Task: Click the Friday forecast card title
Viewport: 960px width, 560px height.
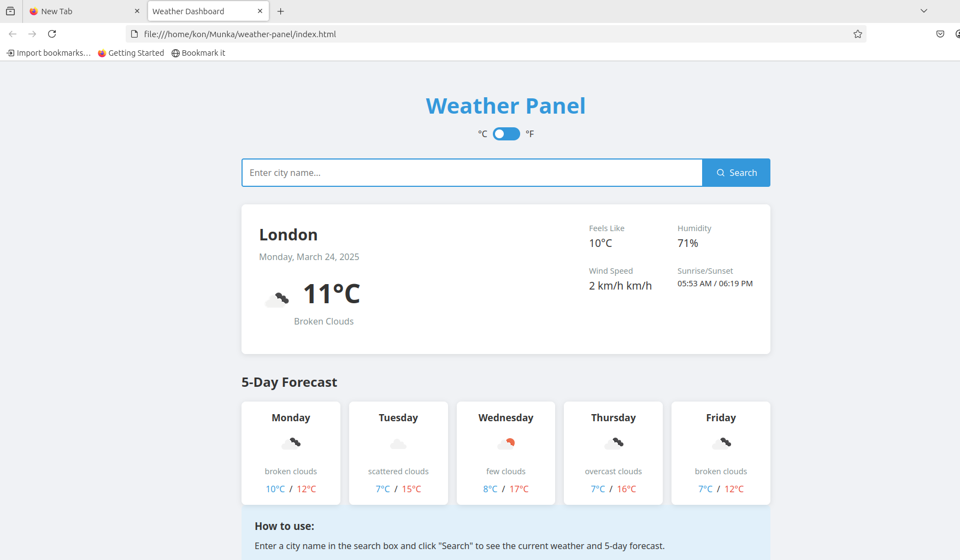Action: pos(721,418)
